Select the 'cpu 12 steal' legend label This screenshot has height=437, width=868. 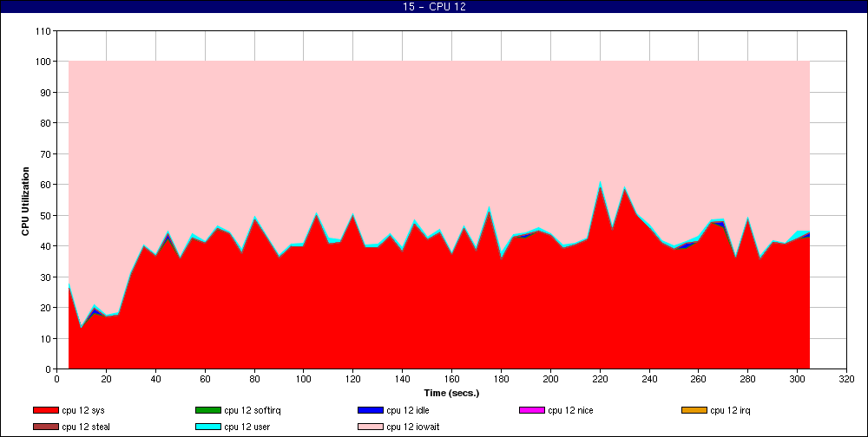coord(86,427)
